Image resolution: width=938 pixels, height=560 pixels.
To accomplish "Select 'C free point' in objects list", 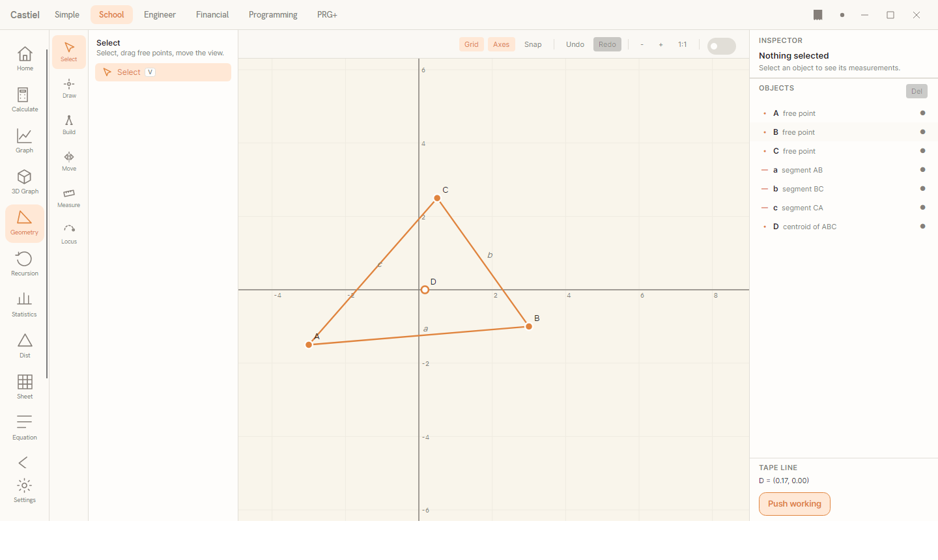I will click(x=844, y=151).
